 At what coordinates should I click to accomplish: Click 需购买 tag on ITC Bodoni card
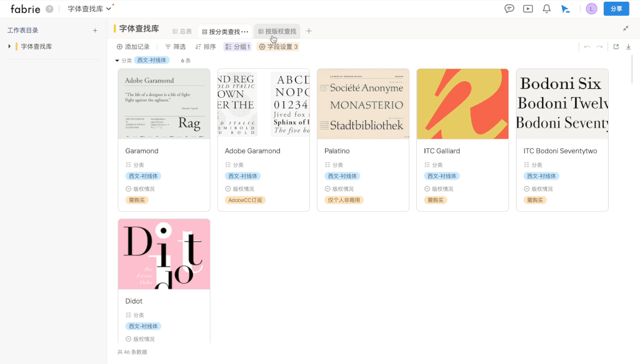tap(535, 200)
